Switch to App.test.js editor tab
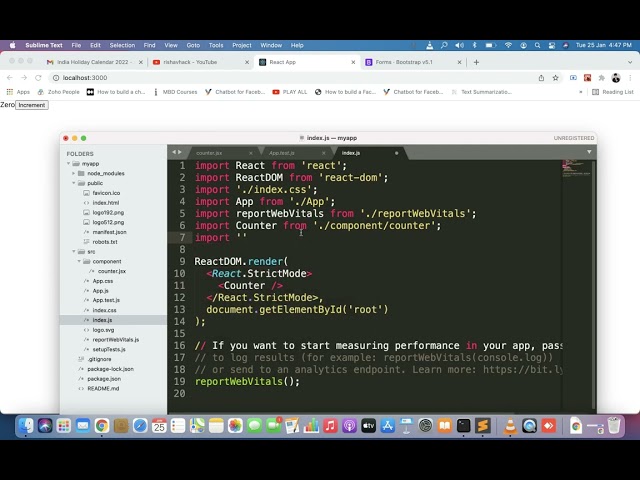 coord(294,153)
